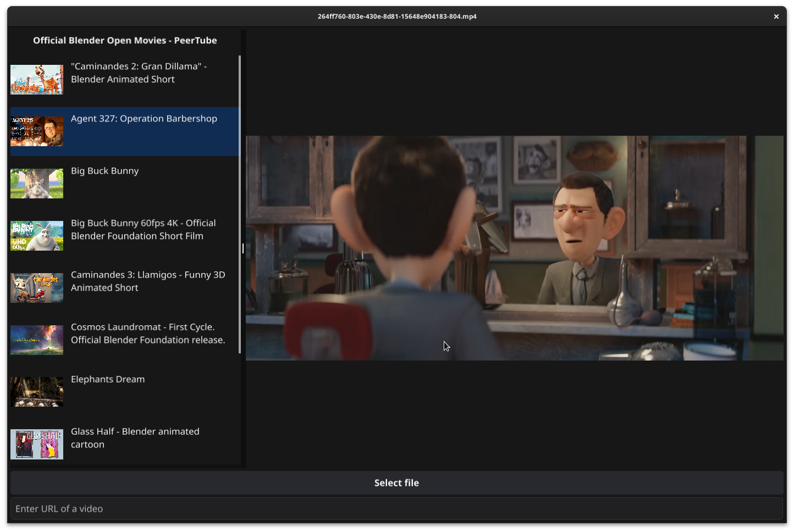
Task: Select Cosmos Laundromat - First Cycle title
Action: (x=148, y=334)
